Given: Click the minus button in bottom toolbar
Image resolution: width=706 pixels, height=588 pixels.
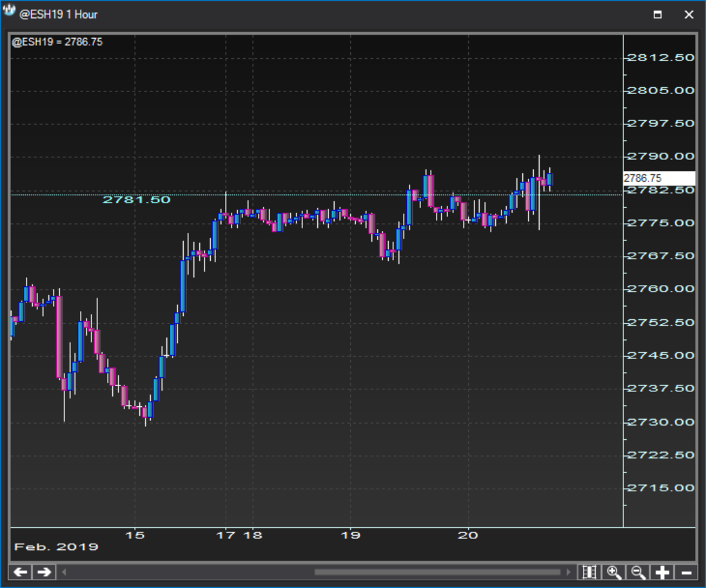Looking at the screenshot, I should 686,573.
